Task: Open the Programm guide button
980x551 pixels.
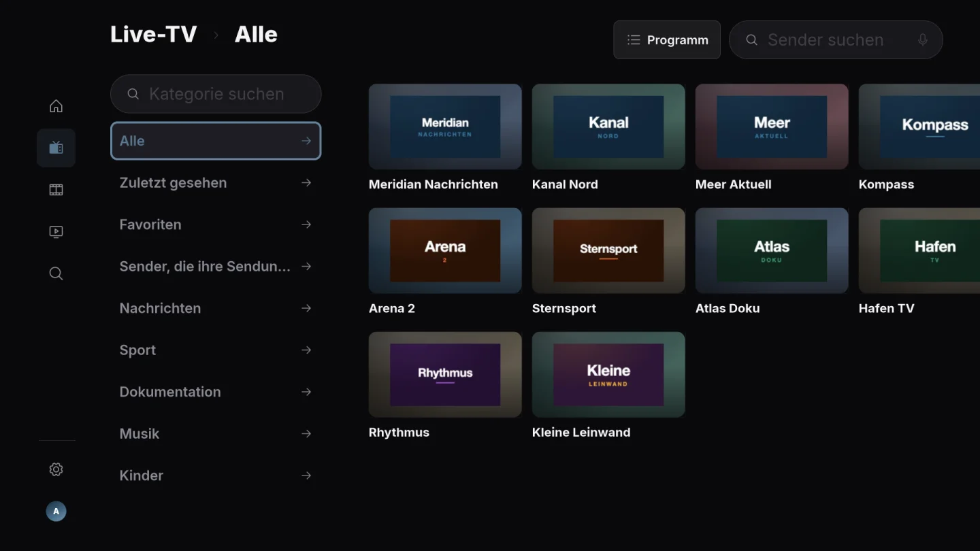Action: point(667,40)
